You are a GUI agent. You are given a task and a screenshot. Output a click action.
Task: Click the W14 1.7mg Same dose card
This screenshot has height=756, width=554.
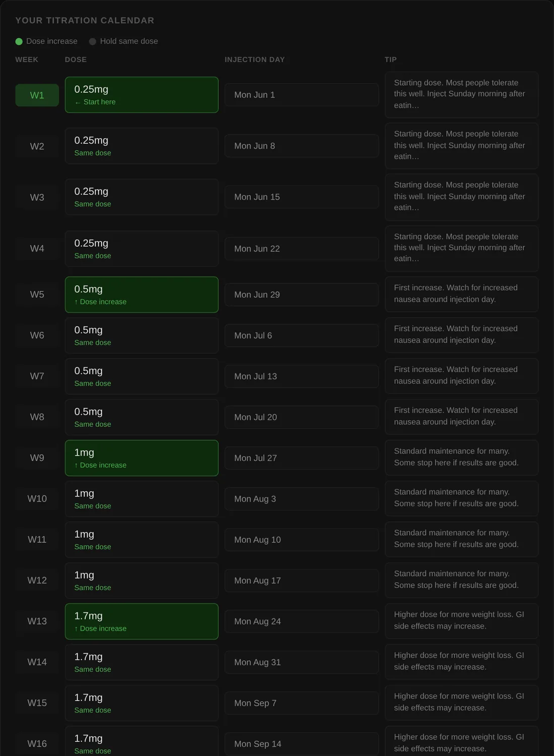click(142, 662)
